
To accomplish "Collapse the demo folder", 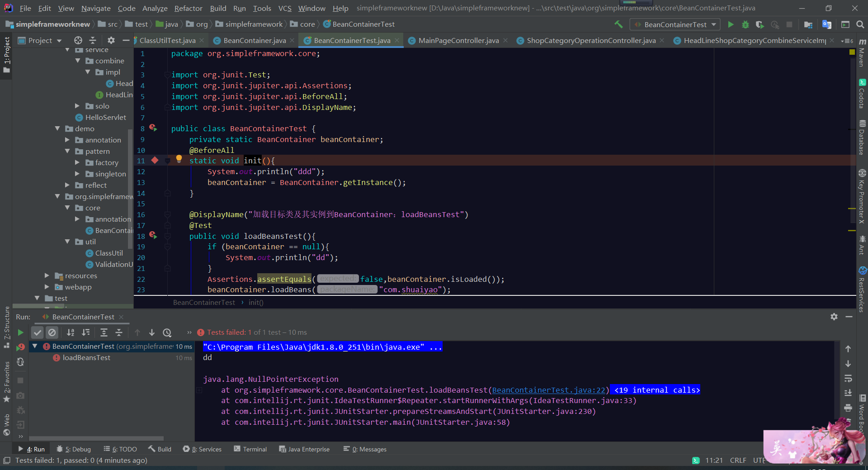I will 57,128.
